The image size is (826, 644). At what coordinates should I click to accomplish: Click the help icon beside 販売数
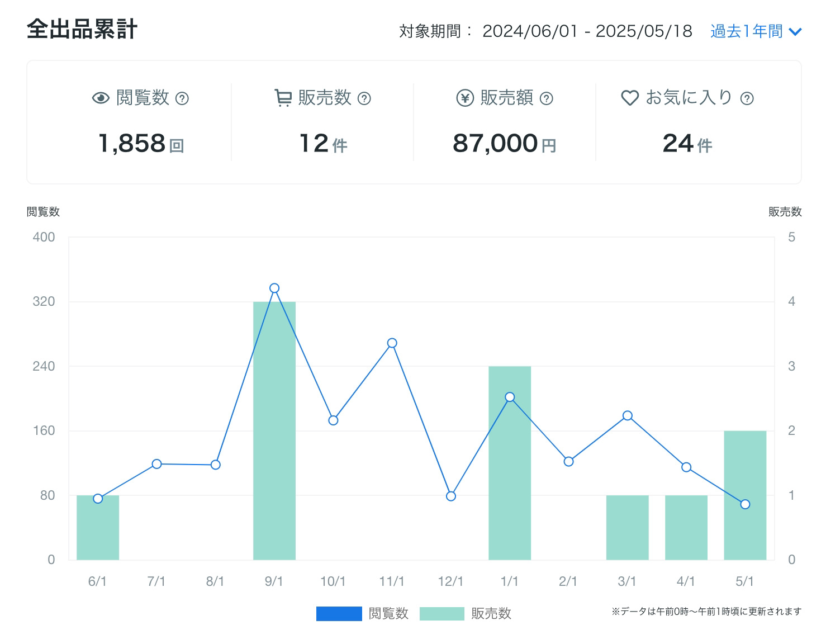tap(364, 99)
